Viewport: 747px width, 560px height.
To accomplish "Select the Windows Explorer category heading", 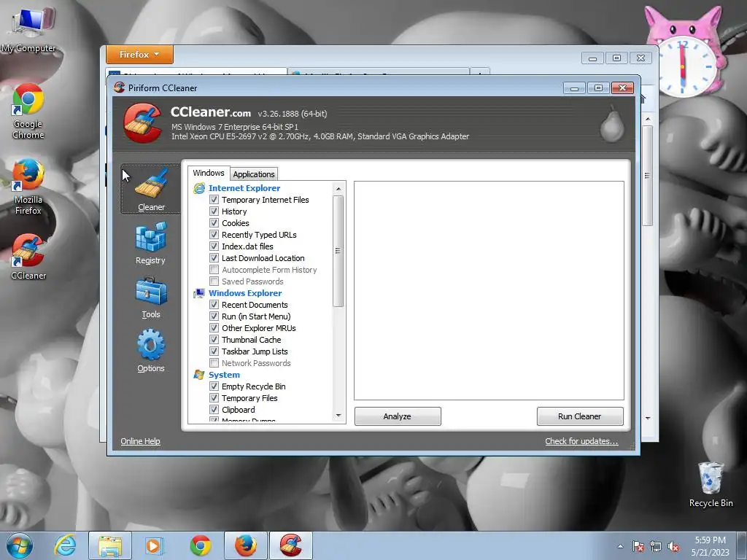I will click(245, 293).
